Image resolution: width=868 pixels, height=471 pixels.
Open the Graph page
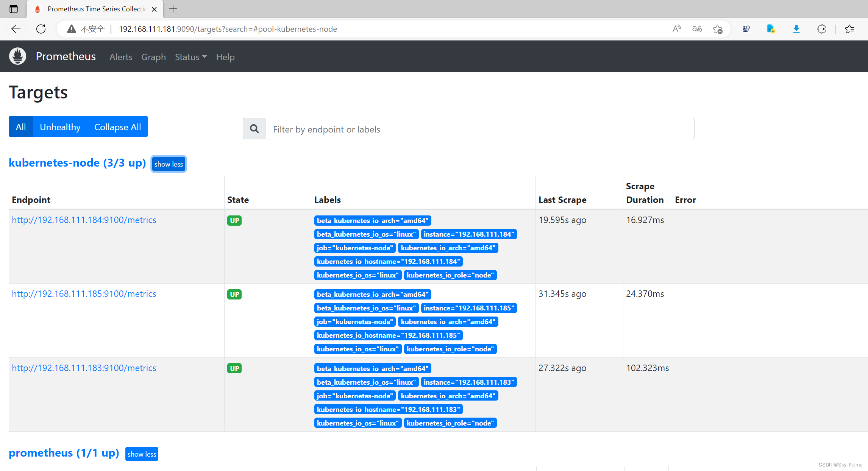click(154, 57)
